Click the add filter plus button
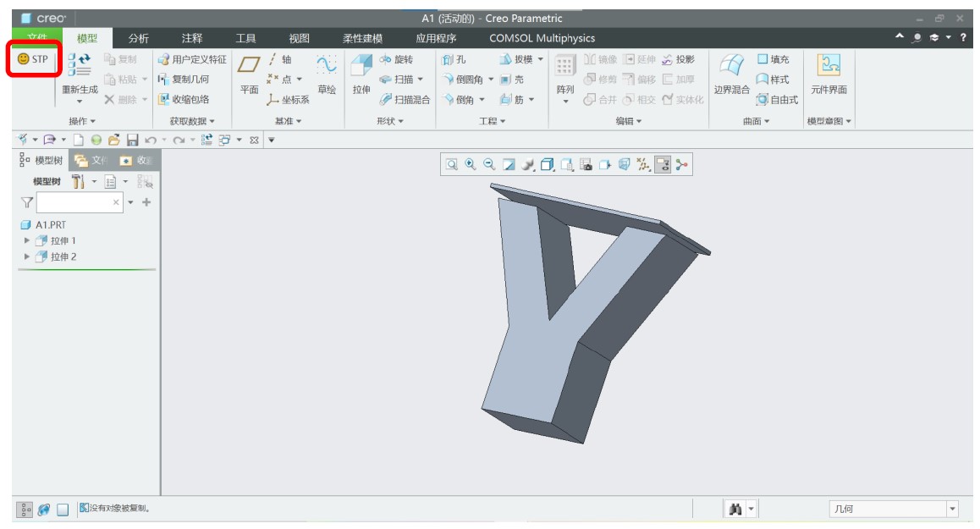The width and height of the screenshot is (980, 529). [x=146, y=202]
